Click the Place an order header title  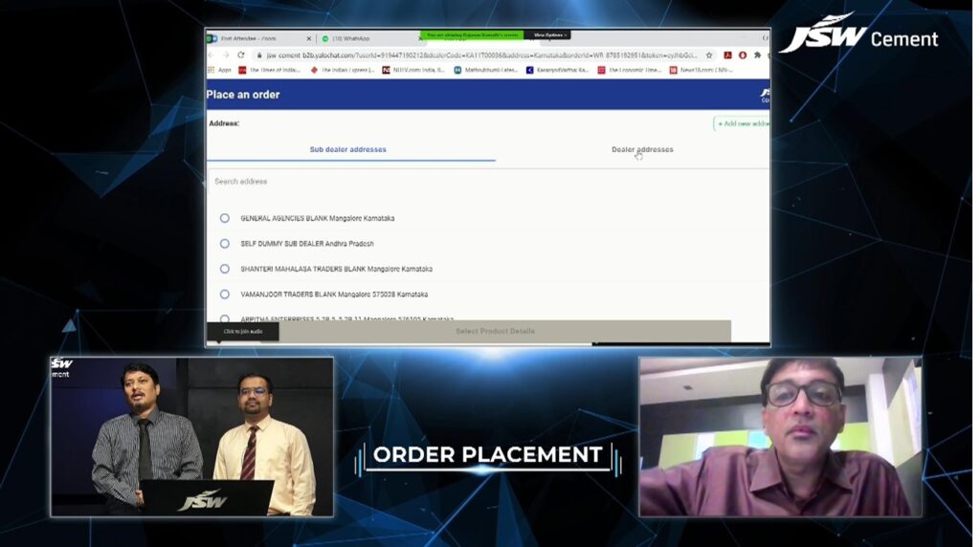click(243, 95)
